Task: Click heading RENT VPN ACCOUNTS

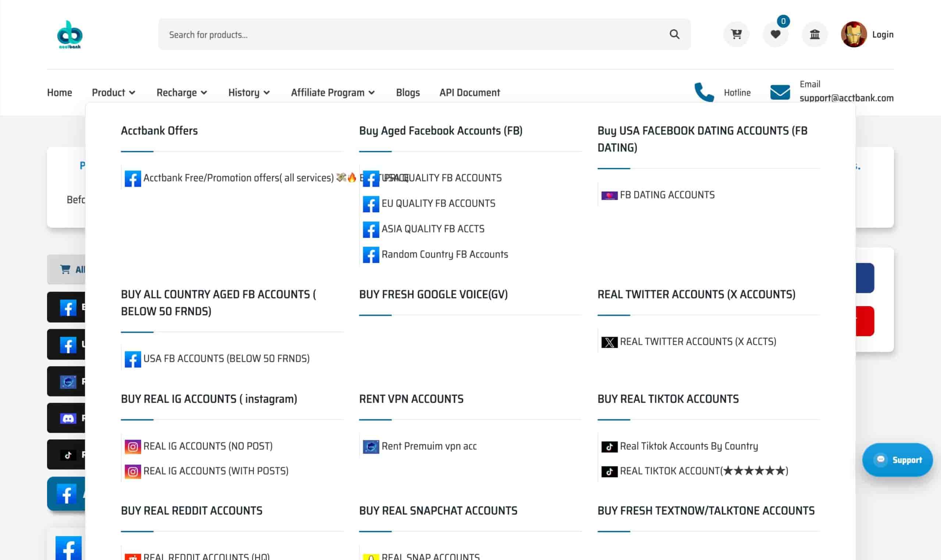Action: click(x=411, y=399)
